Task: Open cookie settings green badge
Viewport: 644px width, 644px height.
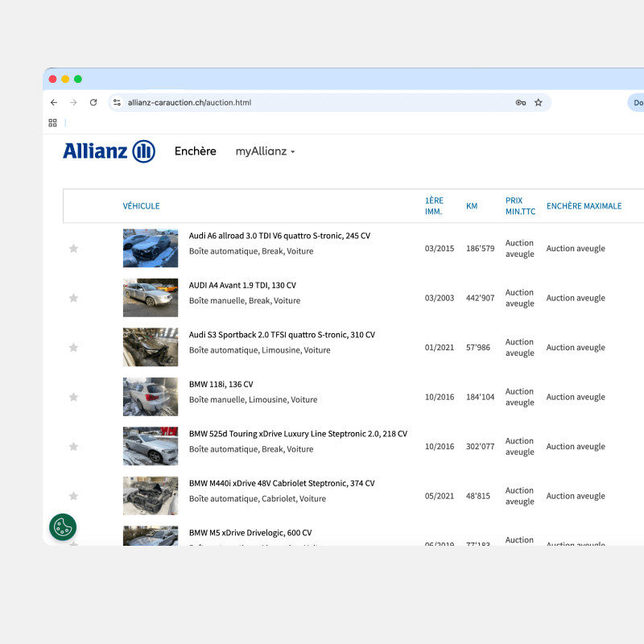Action: (x=63, y=527)
